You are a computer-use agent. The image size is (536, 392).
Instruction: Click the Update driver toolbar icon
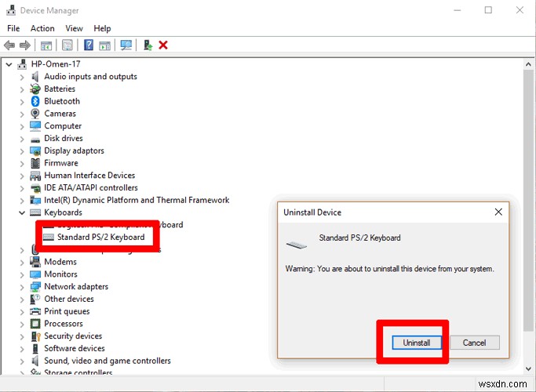[148, 45]
